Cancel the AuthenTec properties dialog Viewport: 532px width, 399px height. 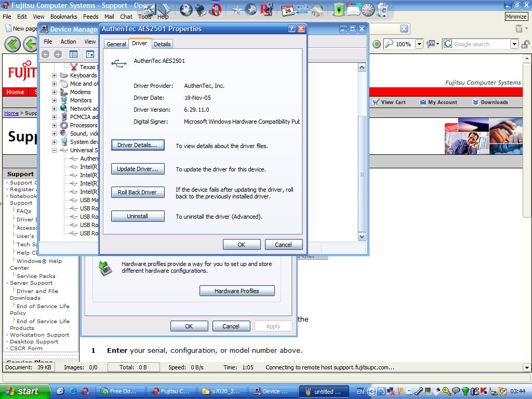pyautogui.click(x=283, y=245)
